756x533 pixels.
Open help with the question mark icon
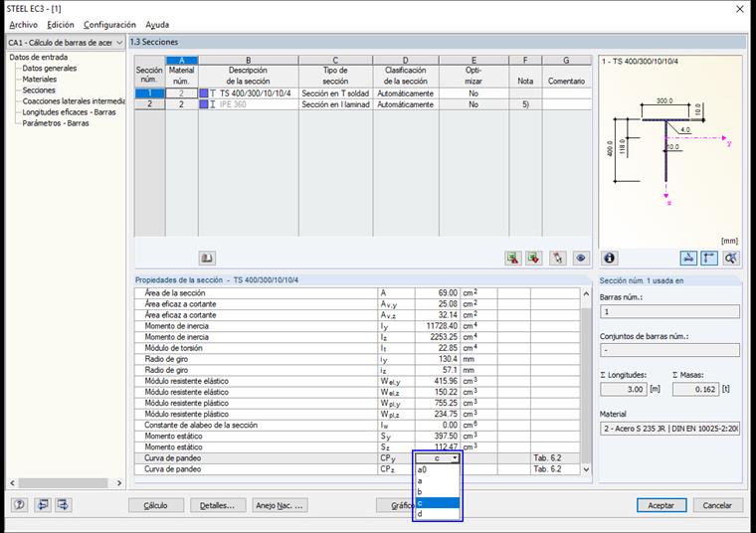tap(19, 504)
